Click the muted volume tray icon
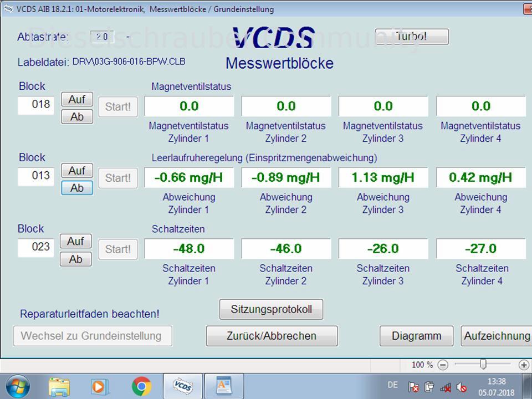The image size is (532, 399). pos(461,387)
